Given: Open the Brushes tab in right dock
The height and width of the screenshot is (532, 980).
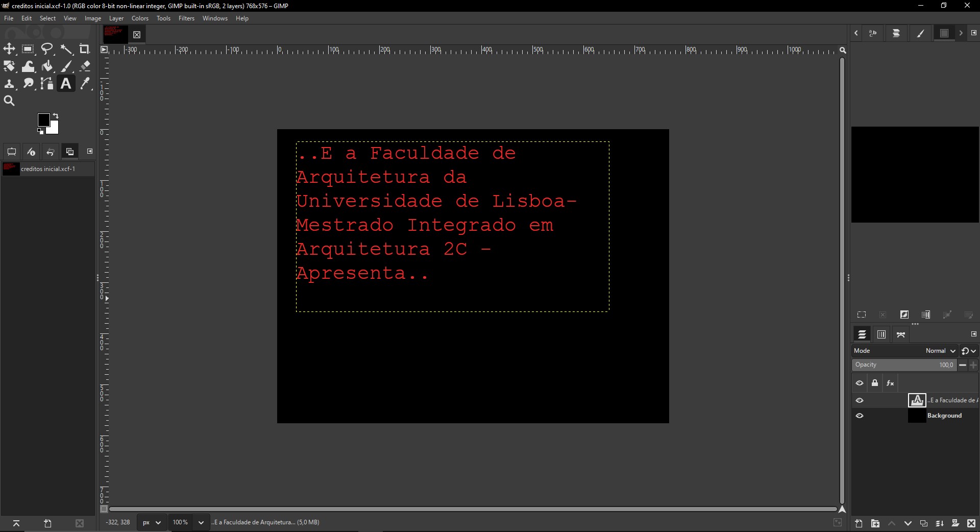Looking at the screenshot, I should click(920, 34).
